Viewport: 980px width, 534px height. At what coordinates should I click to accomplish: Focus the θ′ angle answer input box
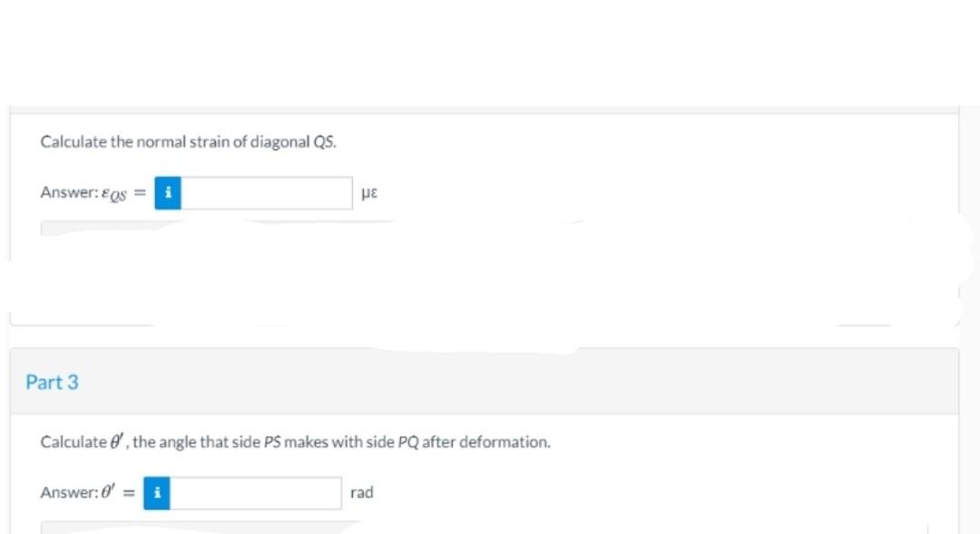pyautogui.click(x=256, y=493)
